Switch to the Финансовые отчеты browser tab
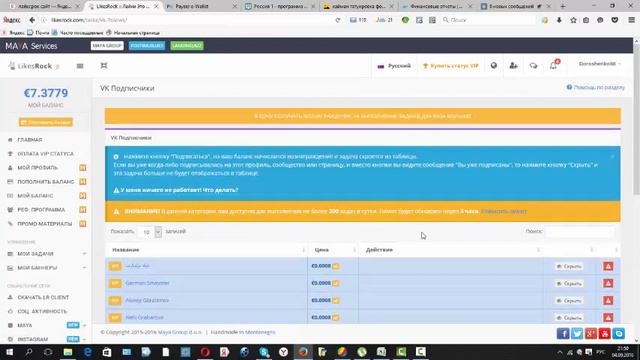 435,6
